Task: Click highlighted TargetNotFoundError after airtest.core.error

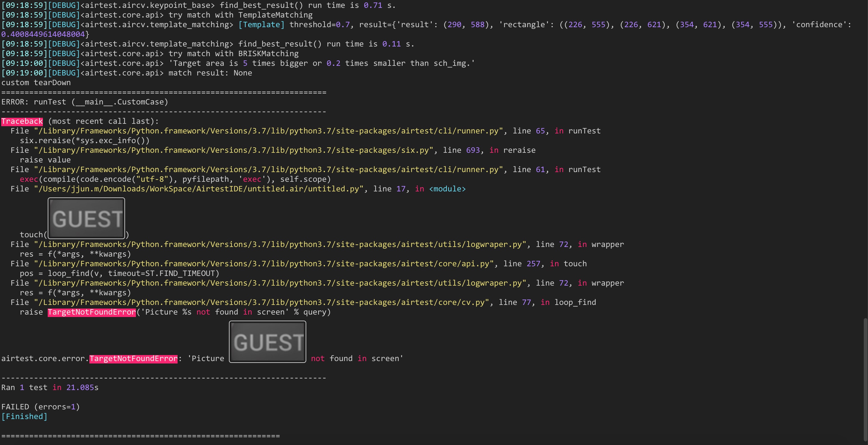Action: pyautogui.click(x=133, y=359)
